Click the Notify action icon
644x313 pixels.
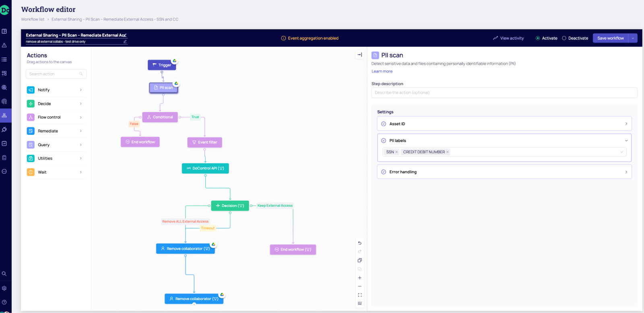coord(31,90)
